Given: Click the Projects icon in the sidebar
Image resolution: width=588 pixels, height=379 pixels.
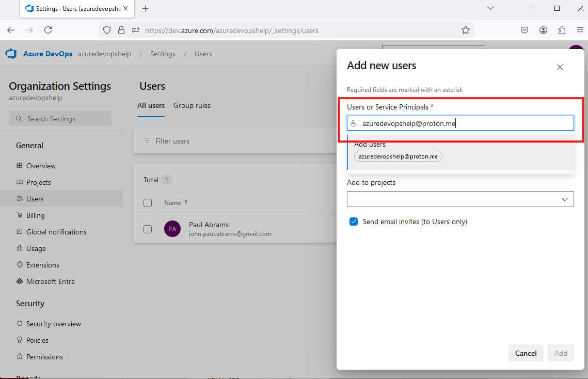Looking at the screenshot, I should [x=20, y=182].
